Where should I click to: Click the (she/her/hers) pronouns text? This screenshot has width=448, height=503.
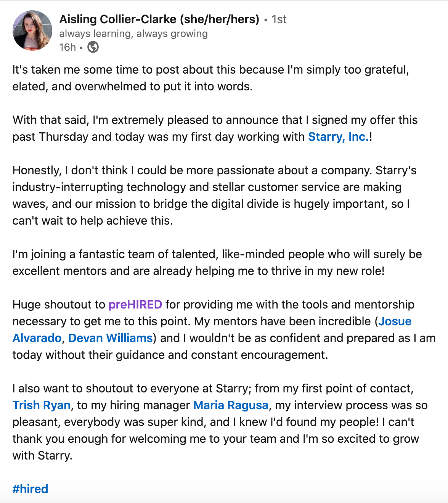(x=220, y=19)
